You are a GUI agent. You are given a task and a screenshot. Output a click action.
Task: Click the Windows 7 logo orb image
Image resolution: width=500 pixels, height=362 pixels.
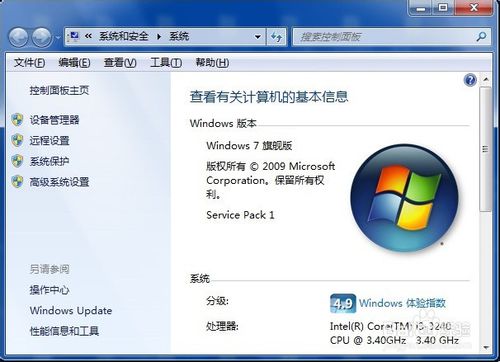[404, 198]
